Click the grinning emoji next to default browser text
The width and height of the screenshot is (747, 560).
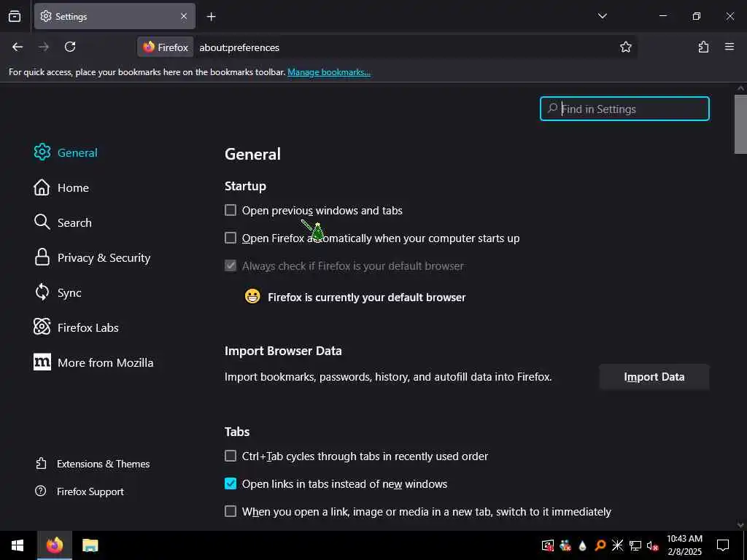[252, 296]
